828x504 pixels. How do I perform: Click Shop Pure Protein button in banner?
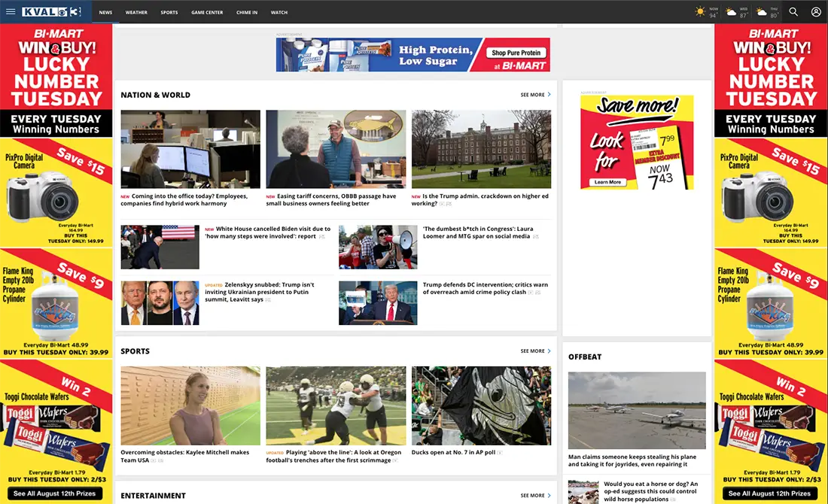[516, 53]
